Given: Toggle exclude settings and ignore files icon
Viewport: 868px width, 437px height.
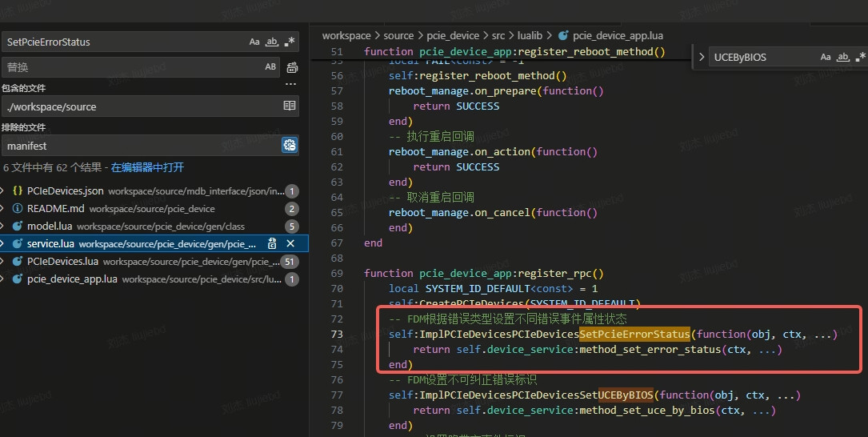Looking at the screenshot, I should coord(290,145).
